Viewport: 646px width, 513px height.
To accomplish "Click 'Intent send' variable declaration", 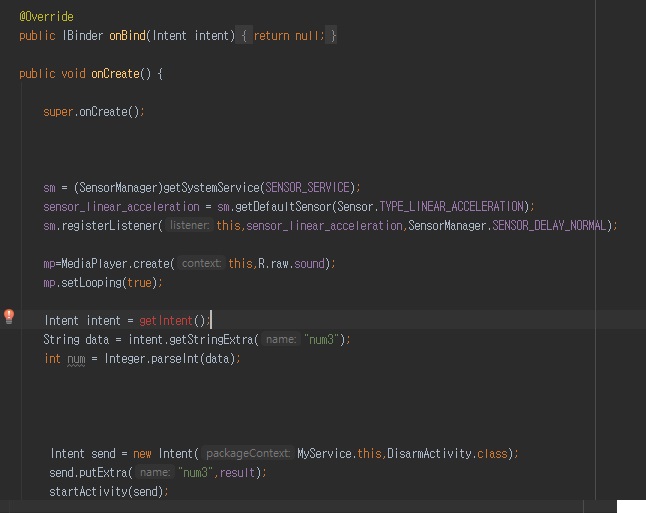I will tap(83, 453).
